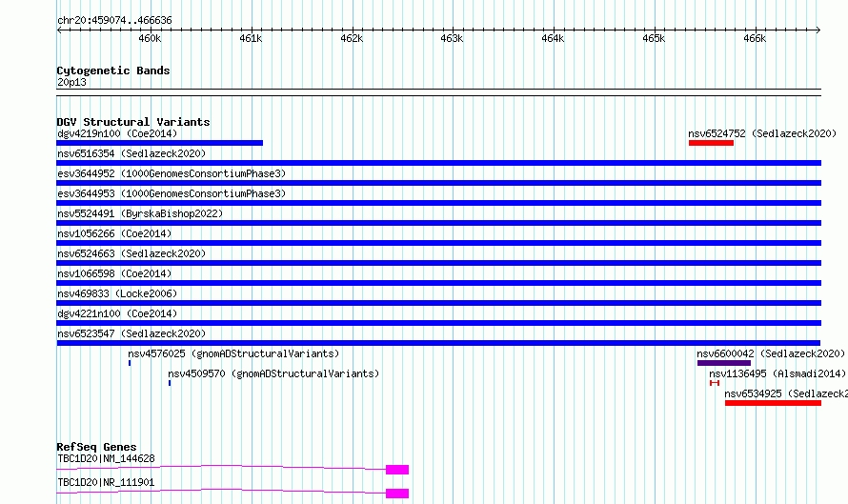848x504 pixels.
Task: Select the nsv1056266 (Coe2014) label
Action: 114,233
